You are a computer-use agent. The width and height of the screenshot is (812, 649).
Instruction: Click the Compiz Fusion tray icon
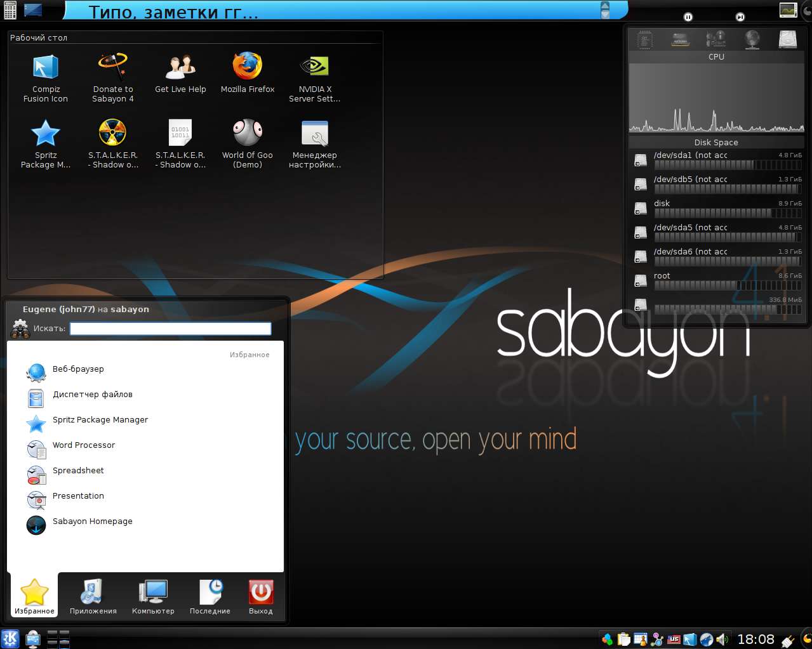(690, 639)
